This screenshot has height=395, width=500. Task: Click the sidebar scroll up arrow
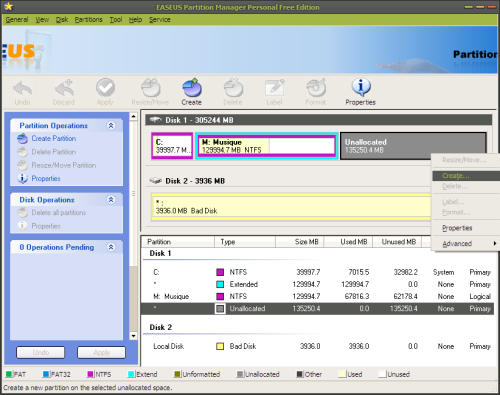(x=133, y=116)
